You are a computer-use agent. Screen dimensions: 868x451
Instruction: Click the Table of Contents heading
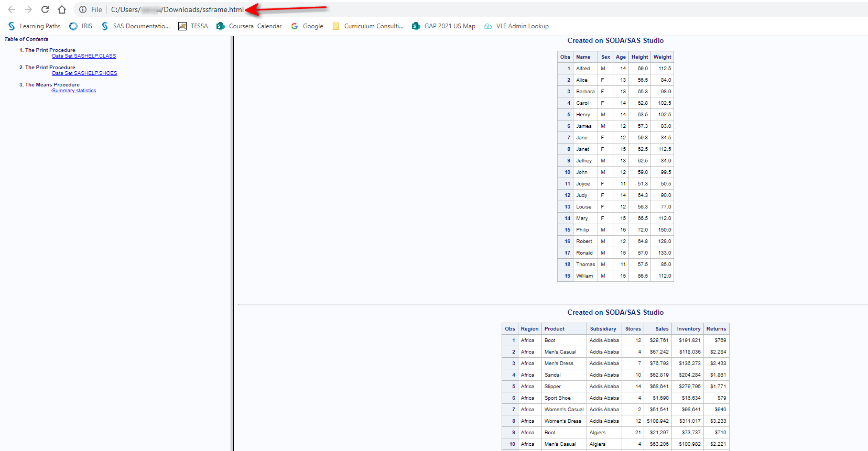click(x=26, y=39)
